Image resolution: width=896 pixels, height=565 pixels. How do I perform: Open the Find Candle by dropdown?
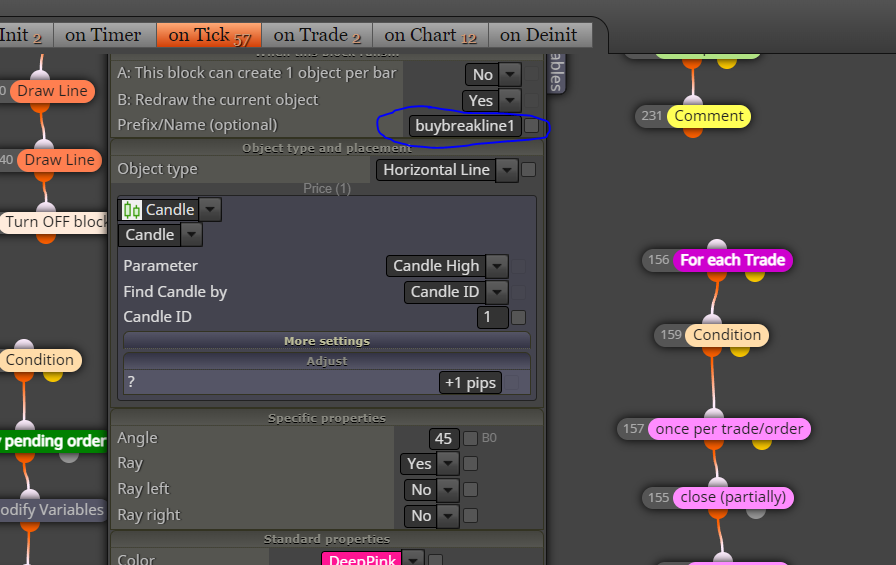[497, 292]
